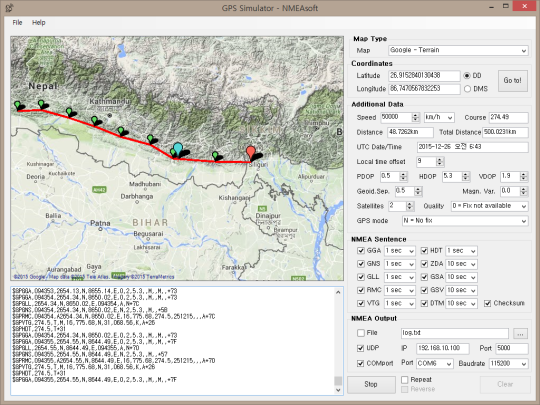540x405 pixels.
Task: Open the File menu
Action: (17, 23)
